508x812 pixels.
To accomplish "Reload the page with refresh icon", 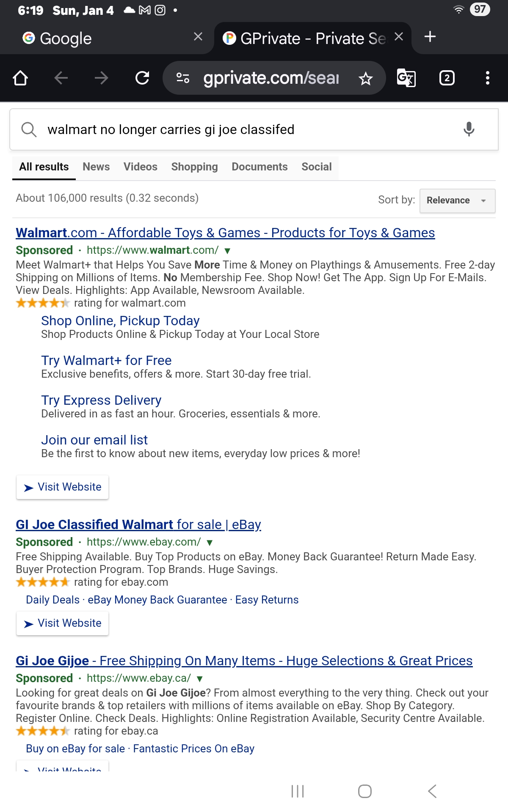I will click(x=142, y=78).
